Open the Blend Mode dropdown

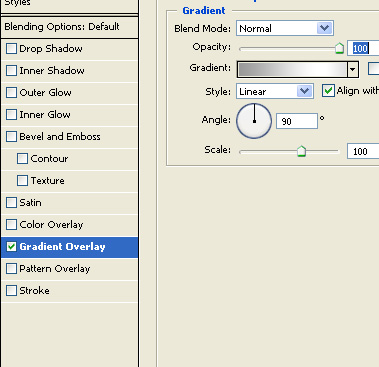click(285, 28)
